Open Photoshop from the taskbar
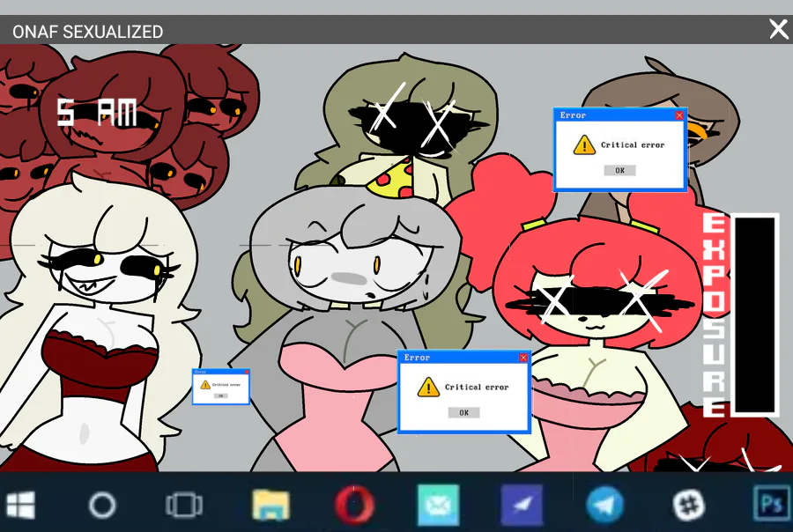The image size is (793, 532). [771, 503]
